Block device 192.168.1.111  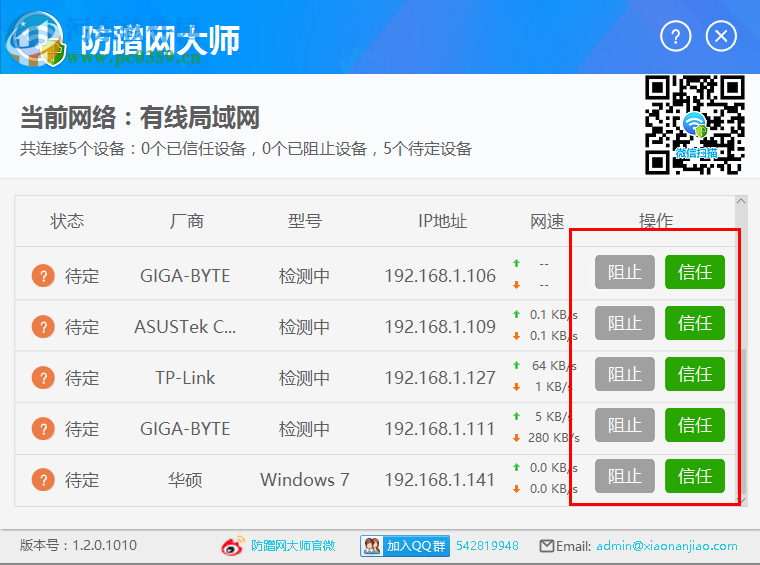point(624,425)
